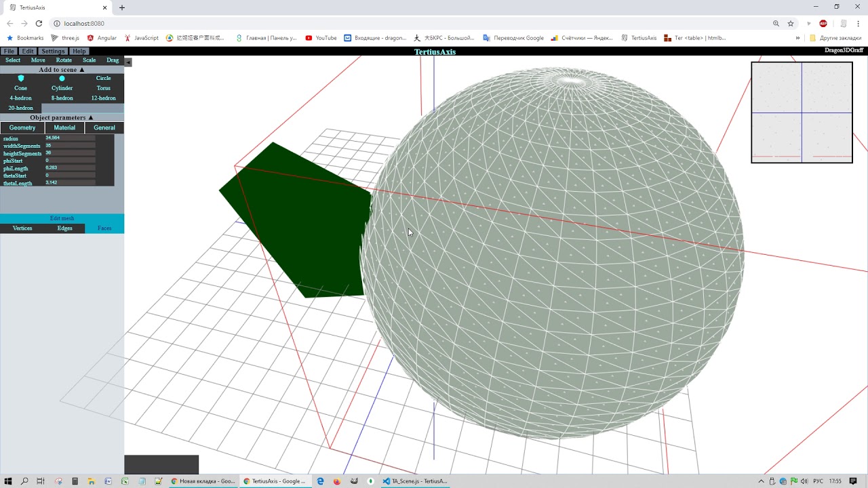Open the Settings menu
Viewport: 868px width, 488px height.
53,52
